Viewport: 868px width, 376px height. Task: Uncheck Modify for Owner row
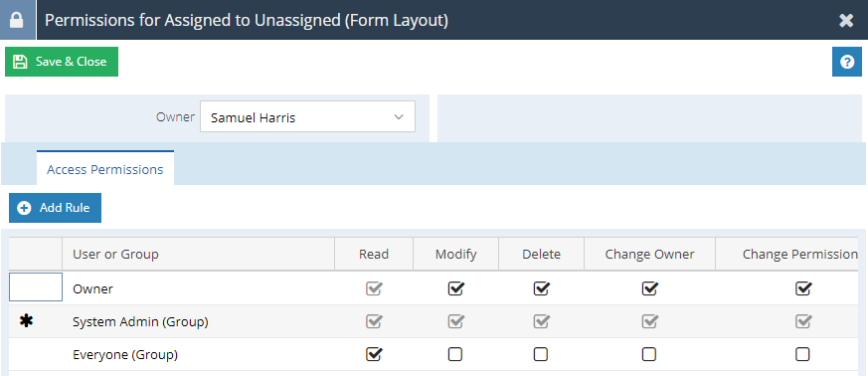pyautogui.click(x=456, y=288)
